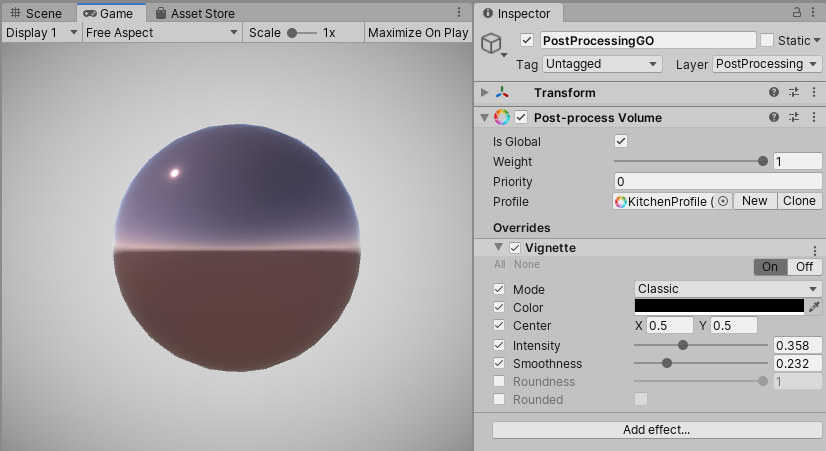Uncheck the Is Global checkbox
The image size is (826, 451).
coord(621,142)
